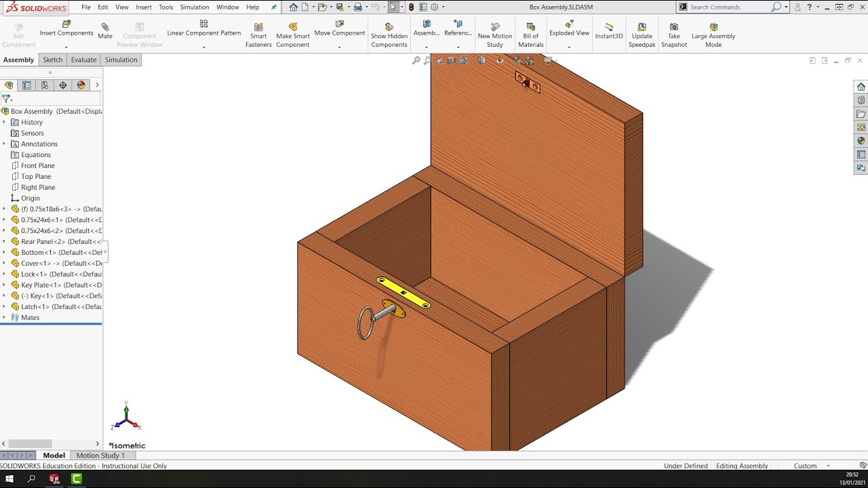Open the ConfigurationManager tab

(45, 85)
